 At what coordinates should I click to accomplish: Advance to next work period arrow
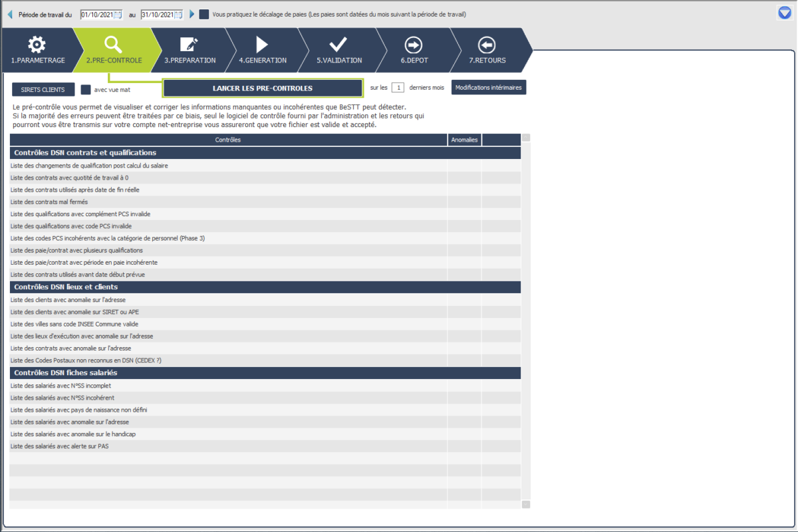pyautogui.click(x=192, y=14)
